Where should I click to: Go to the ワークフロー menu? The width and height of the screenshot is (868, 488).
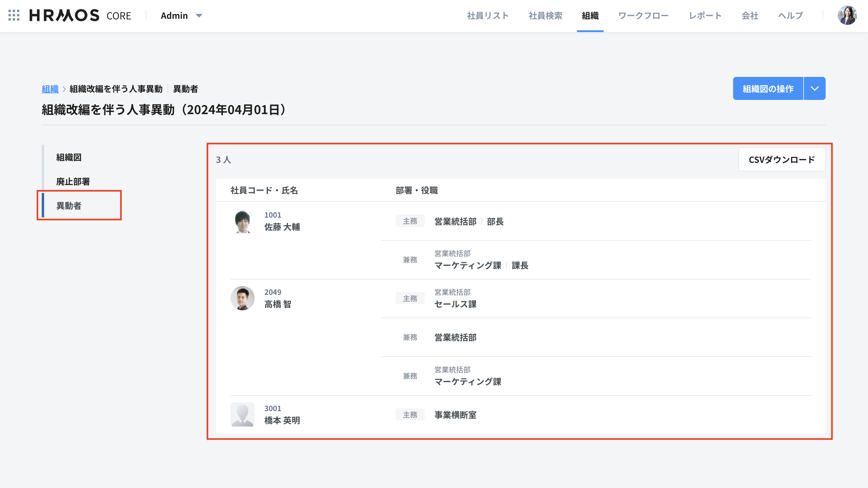643,15
